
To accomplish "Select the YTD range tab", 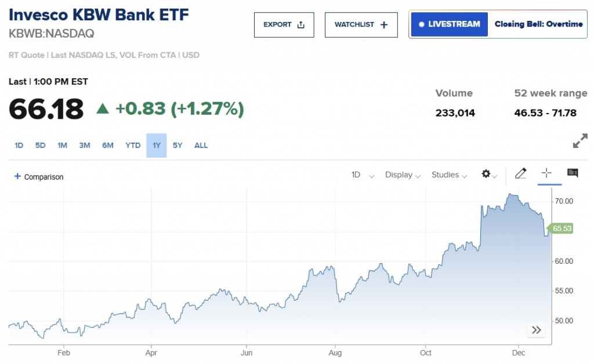I will [x=133, y=145].
